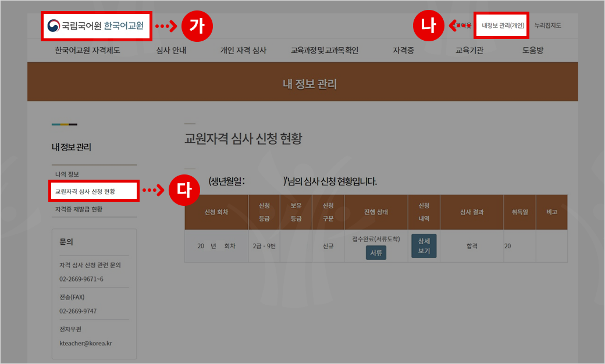Open the 누리집지도 sitemap link
The image size is (605, 364).
click(x=547, y=26)
